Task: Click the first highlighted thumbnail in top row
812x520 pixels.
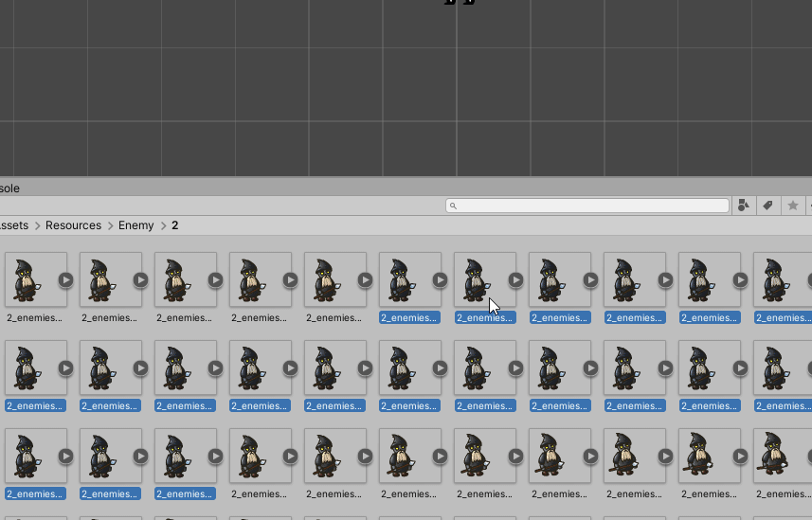Action: 410,279
